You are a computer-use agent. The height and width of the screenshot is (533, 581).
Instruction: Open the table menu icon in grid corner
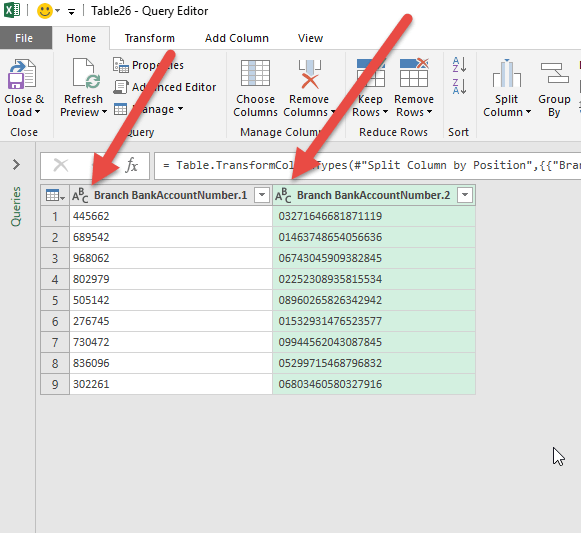(x=55, y=195)
